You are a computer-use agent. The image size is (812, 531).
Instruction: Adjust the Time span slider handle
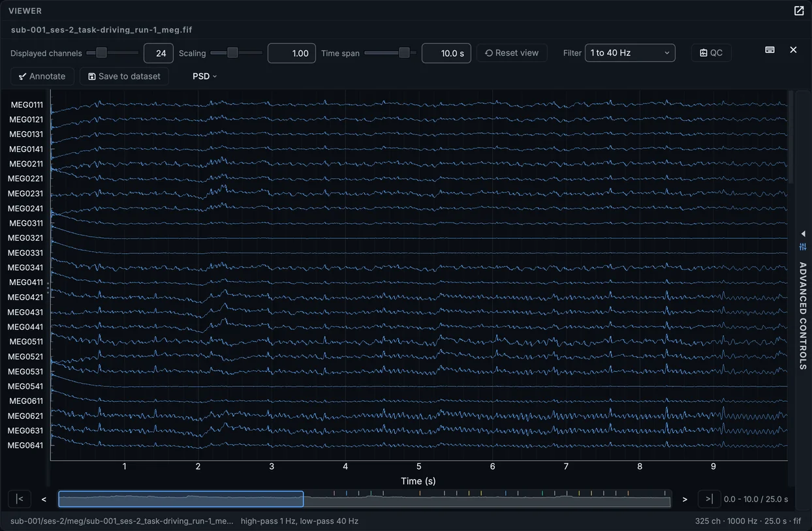[404, 53]
